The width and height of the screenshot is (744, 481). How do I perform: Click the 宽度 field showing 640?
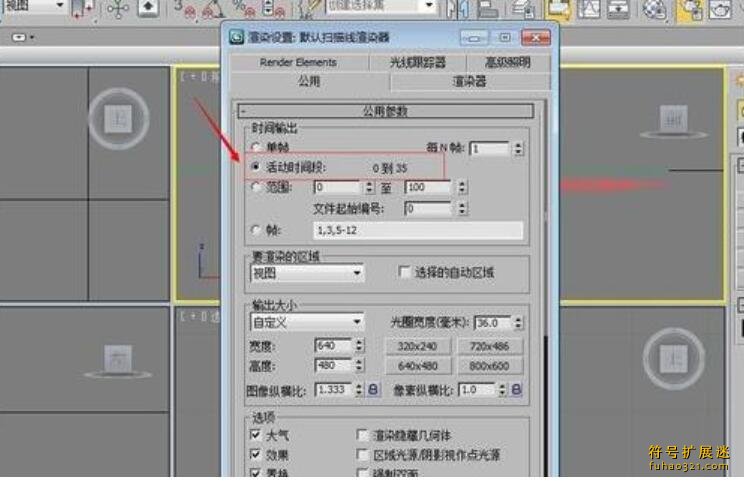tap(334, 345)
